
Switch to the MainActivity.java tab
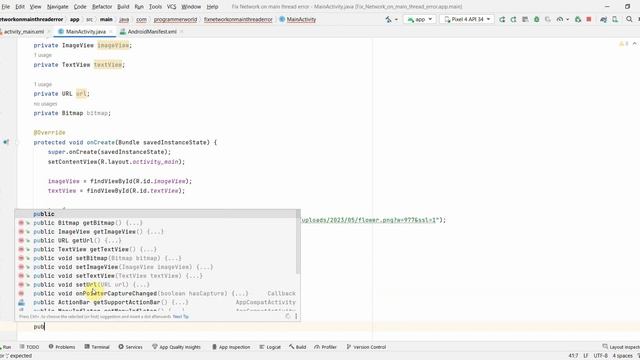click(85, 31)
